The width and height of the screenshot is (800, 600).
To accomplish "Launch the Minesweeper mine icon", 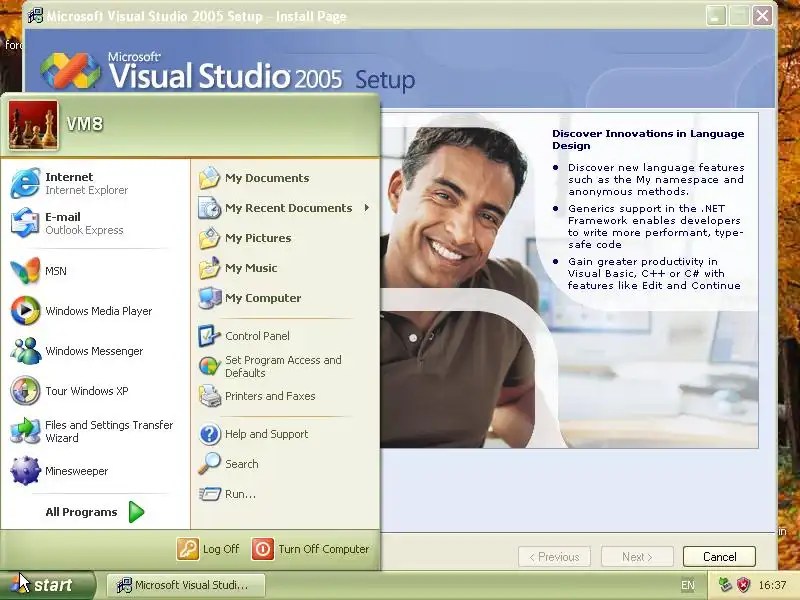I will (x=25, y=471).
